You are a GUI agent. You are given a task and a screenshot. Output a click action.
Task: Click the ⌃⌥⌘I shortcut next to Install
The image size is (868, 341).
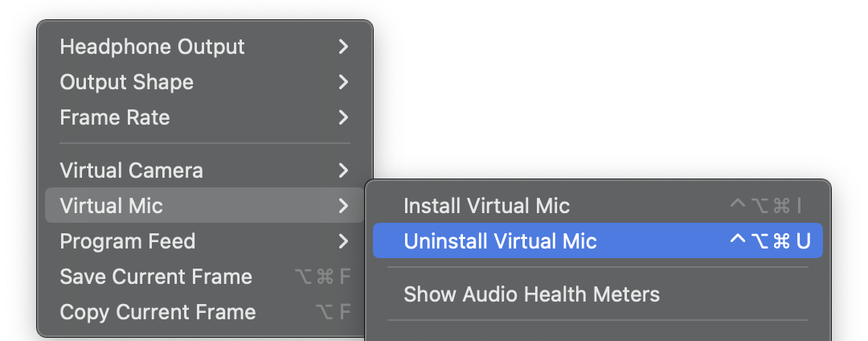[x=766, y=206]
